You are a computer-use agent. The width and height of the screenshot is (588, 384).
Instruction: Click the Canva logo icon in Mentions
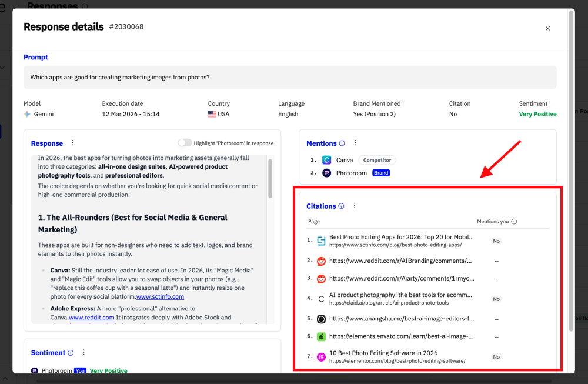tap(327, 160)
